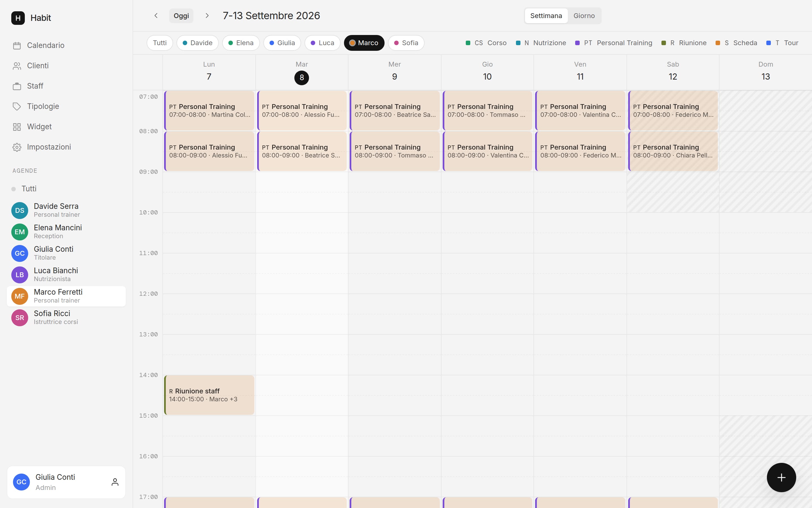Screen dimensions: 812x508
Task: Select Davide Serra's DS avatar
Action: [20, 210]
